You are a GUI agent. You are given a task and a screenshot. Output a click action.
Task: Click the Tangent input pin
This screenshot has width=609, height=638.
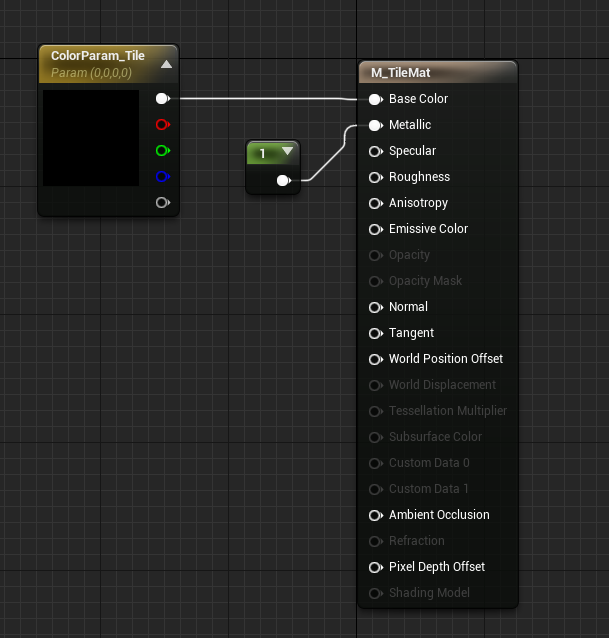click(x=375, y=333)
